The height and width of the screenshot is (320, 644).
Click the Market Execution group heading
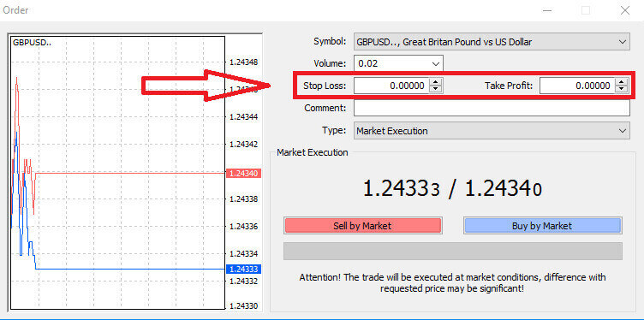312,152
